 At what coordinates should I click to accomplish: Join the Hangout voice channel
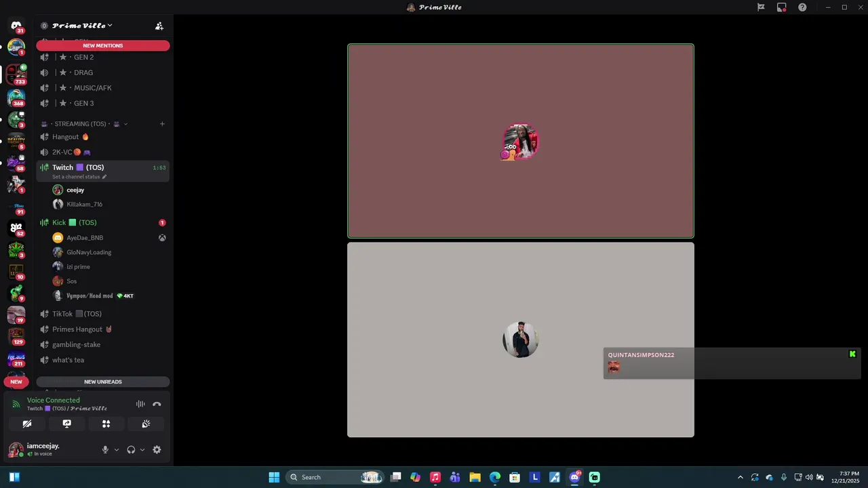point(103,137)
